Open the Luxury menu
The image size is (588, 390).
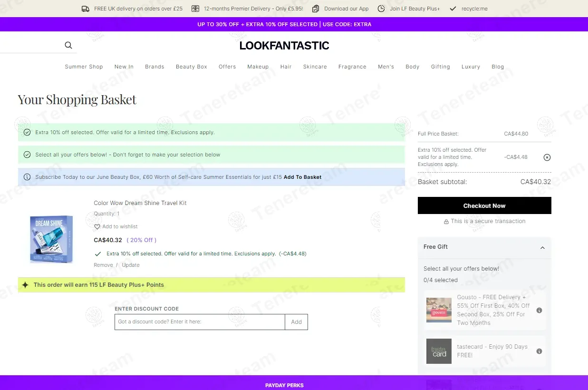point(471,67)
